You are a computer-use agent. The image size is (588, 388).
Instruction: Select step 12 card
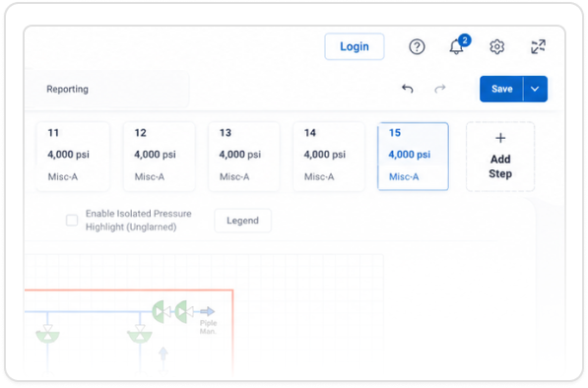coord(160,157)
